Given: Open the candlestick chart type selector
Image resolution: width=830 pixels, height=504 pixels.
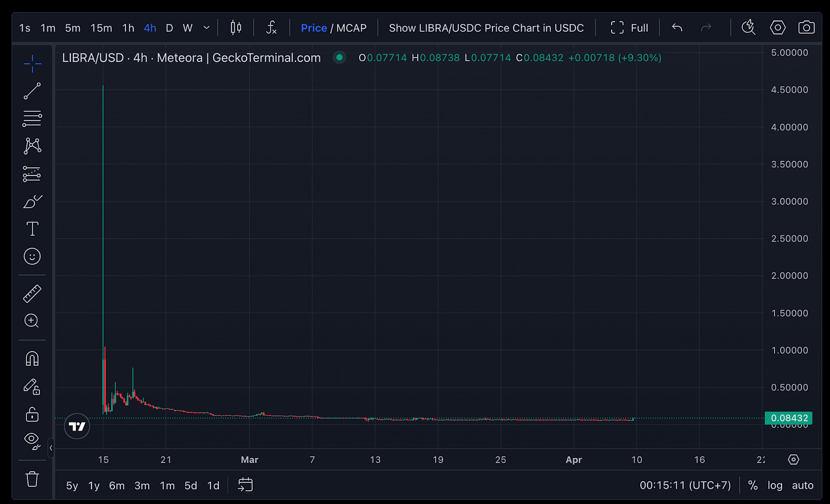Looking at the screenshot, I should point(236,27).
